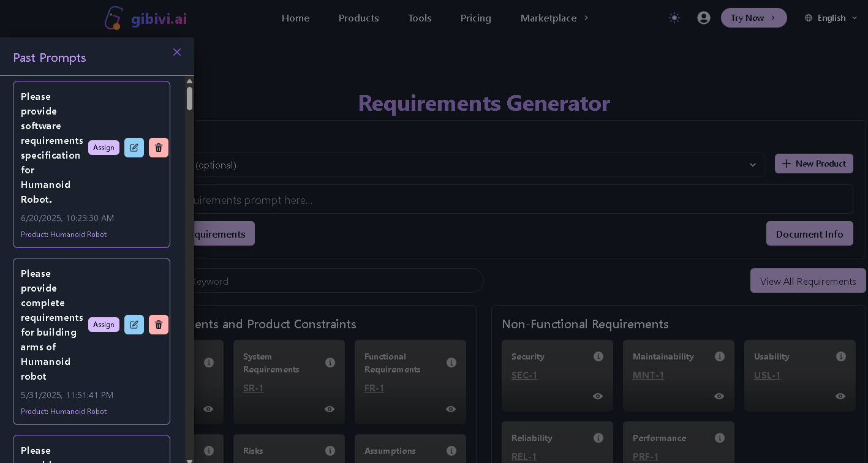Image resolution: width=868 pixels, height=463 pixels.
Task: Show info for the Reliability card
Action: tap(598, 438)
